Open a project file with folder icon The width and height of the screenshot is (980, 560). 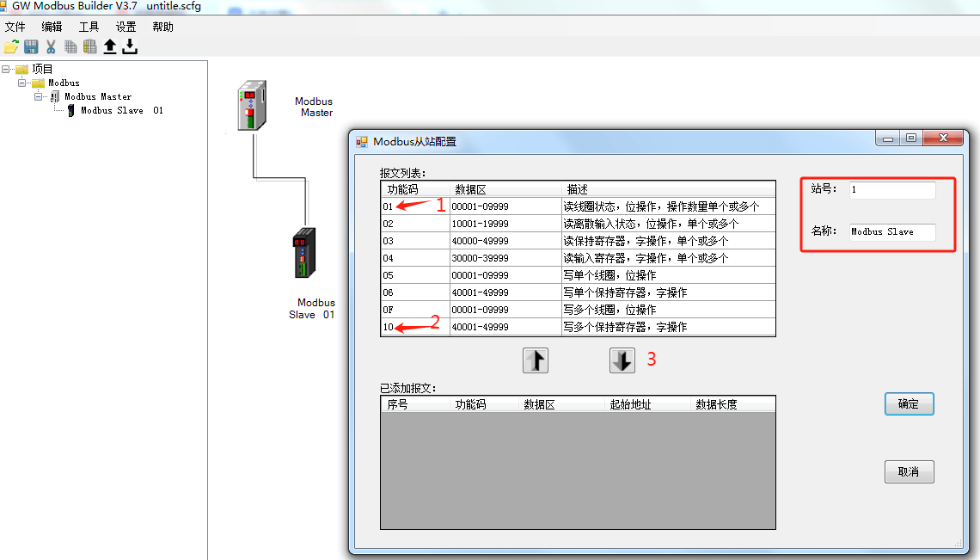coord(11,46)
